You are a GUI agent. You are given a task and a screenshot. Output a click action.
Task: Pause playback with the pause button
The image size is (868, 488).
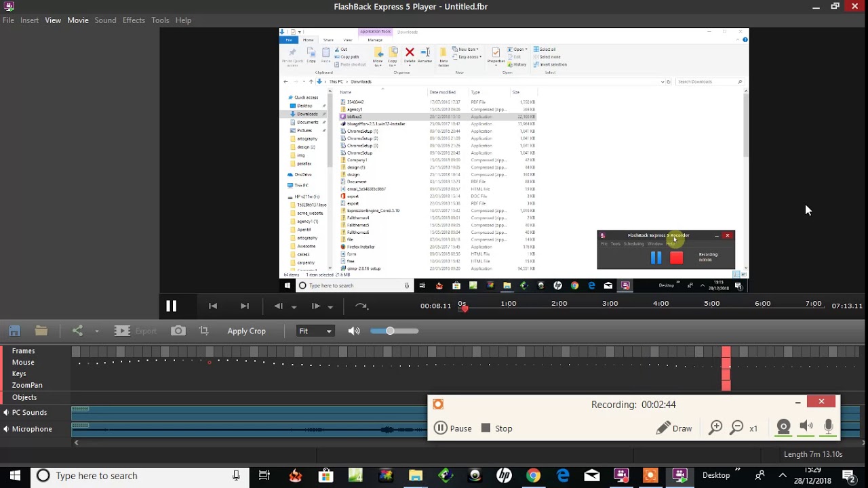tap(171, 306)
